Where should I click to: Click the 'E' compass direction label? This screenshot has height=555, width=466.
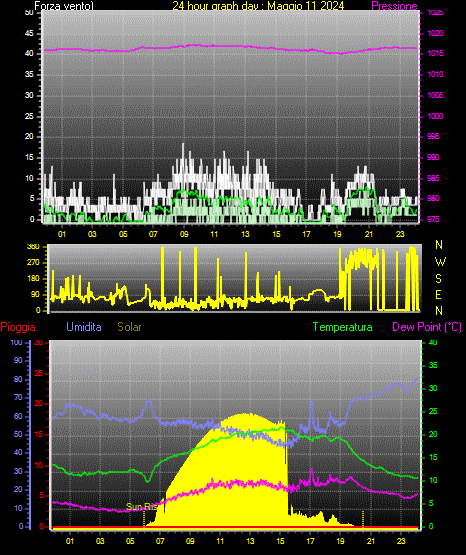click(438, 294)
